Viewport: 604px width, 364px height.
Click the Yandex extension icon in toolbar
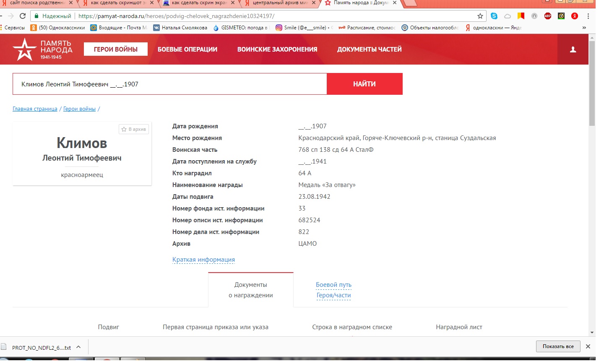pyautogui.click(x=574, y=16)
